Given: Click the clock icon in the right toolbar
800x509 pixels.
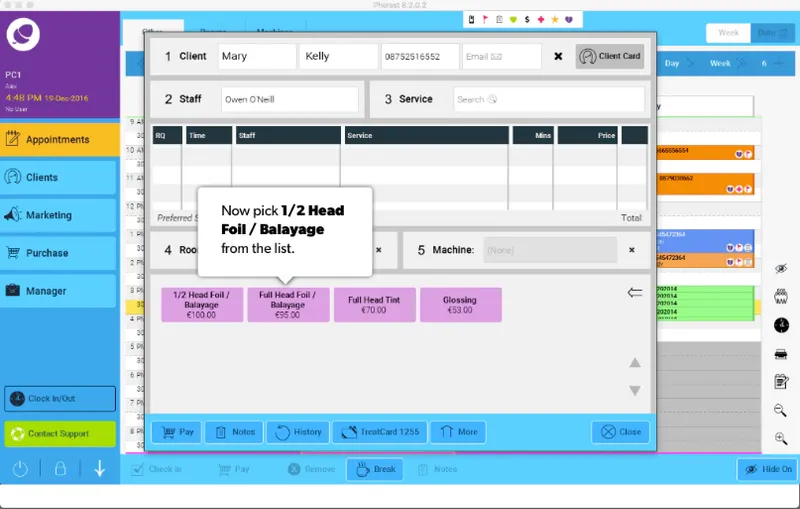Looking at the screenshot, I should 781,325.
